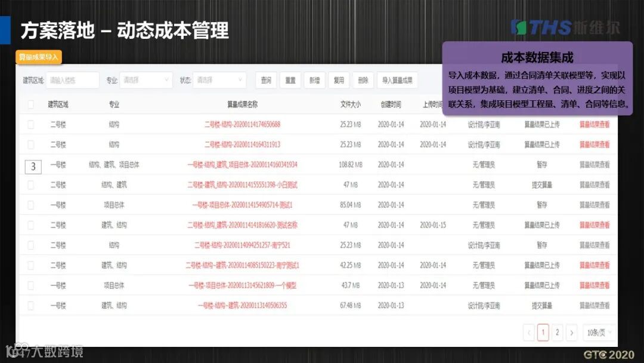
Task: Open the 10条/页 page size dropdown
Action: pyautogui.click(x=600, y=332)
